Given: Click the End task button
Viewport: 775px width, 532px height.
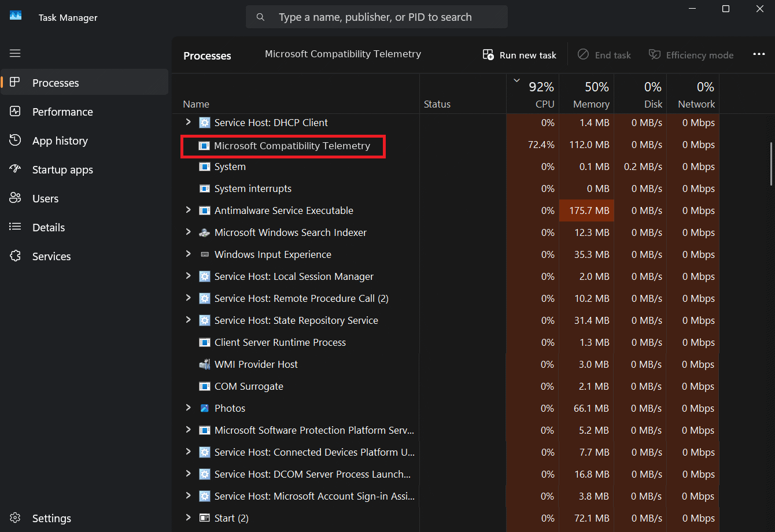Looking at the screenshot, I should coord(604,55).
